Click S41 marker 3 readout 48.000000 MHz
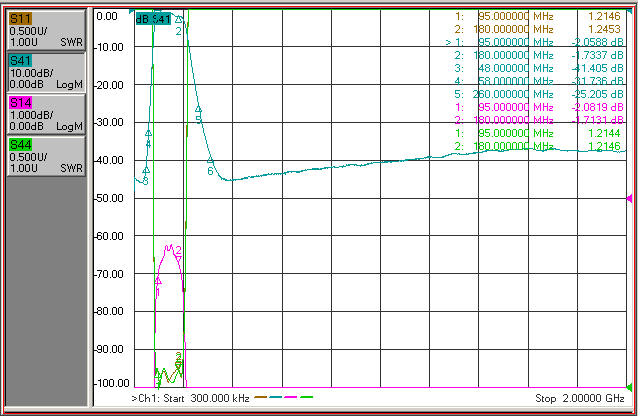638x416 pixels. 516,68
